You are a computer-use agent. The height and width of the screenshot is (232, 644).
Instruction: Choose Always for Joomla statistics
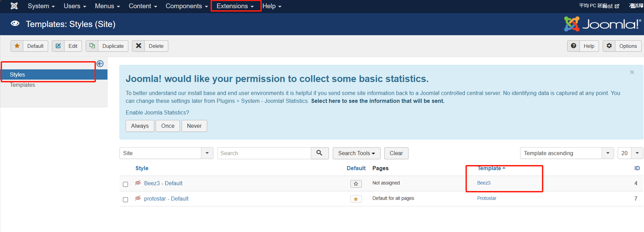coord(140,126)
